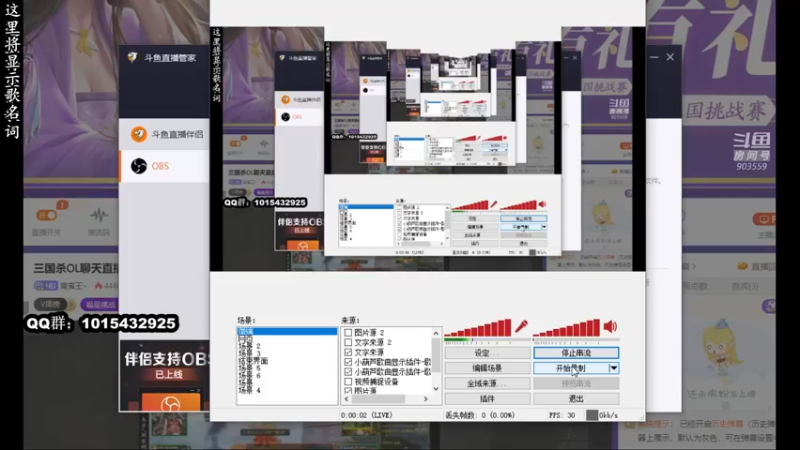This screenshot has height=450, width=800.
Task: Toggle the 直播开关 switch
Action: pos(46,215)
